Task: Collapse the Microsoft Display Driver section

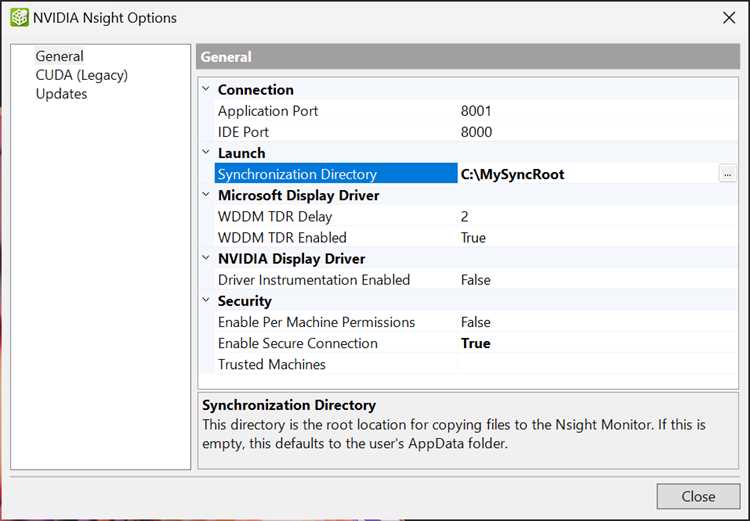Action: click(206, 194)
